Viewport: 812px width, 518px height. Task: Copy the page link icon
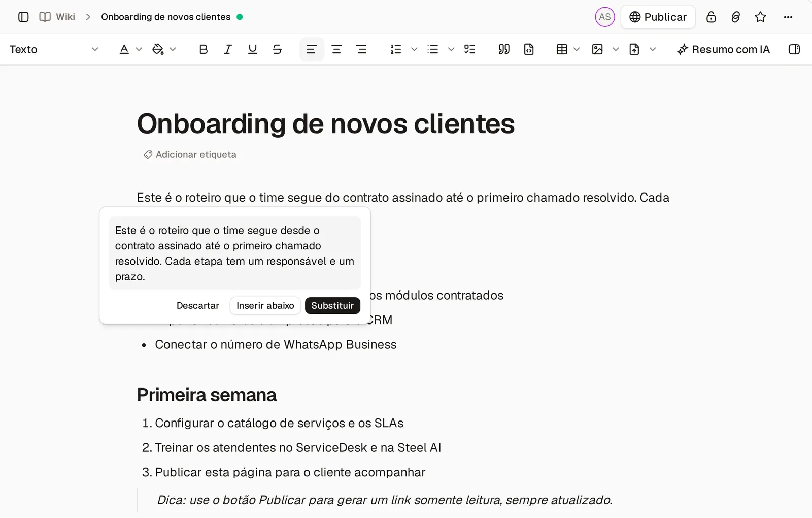(735, 17)
